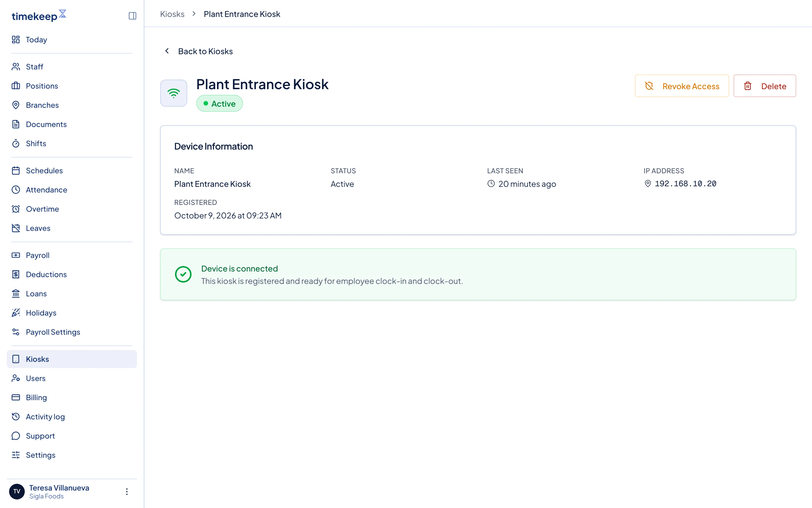Viewport: 812px width, 508px height.
Task: Click the Attendance clock icon
Action: (x=16, y=189)
